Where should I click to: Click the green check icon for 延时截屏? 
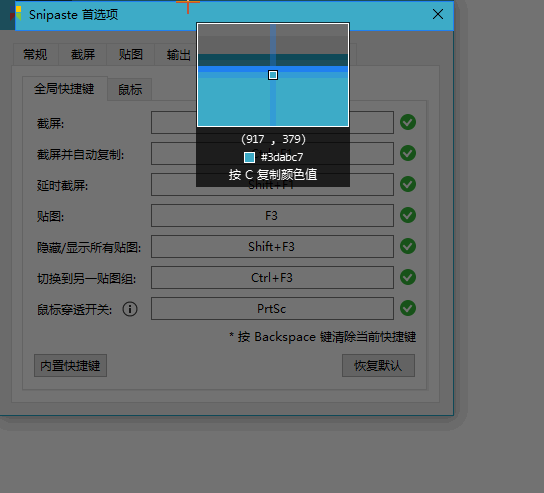[408, 184]
